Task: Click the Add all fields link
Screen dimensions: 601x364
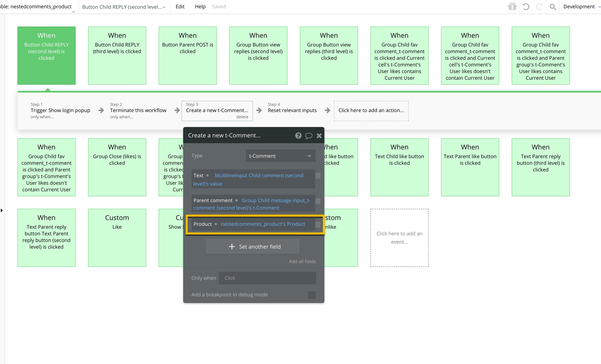Action: click(302, 262)
